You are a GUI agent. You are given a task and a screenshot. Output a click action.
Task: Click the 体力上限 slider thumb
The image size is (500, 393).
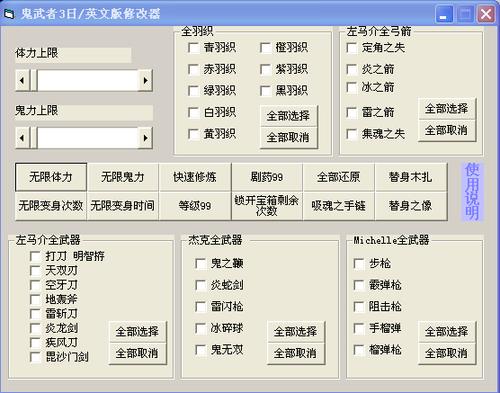[33, 80]
